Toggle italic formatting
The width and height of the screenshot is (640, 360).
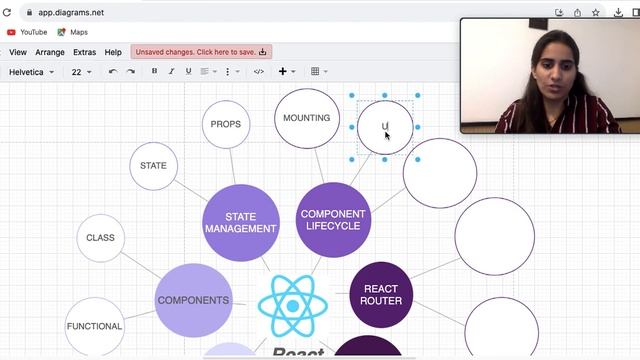(171, 71)
